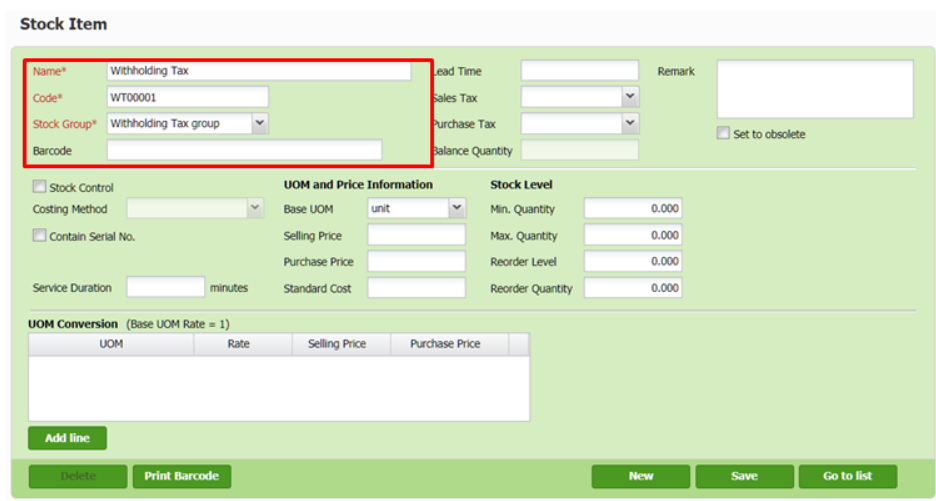Expand the Sales Tax dropdown
This screenshot has height=501, width=936.
[629, 97]
